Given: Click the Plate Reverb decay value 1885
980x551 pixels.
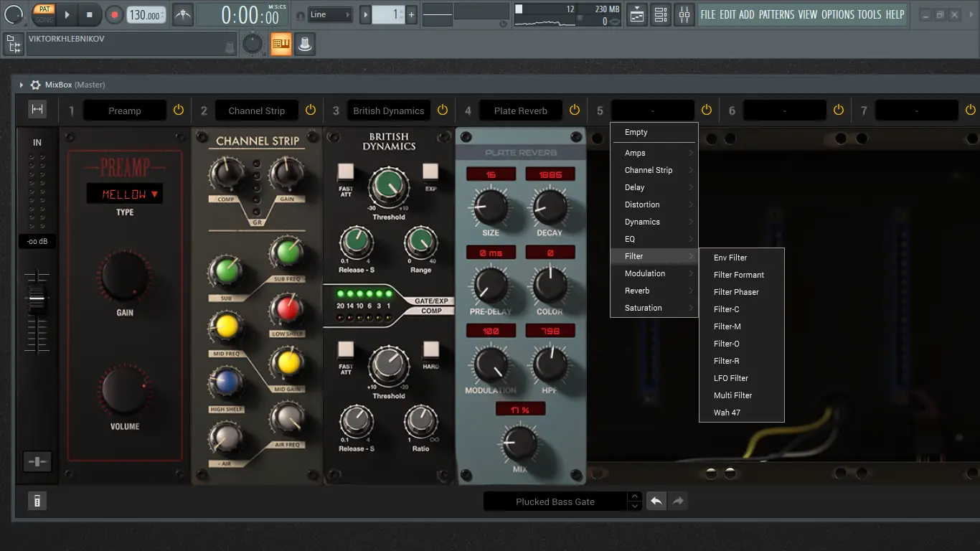Looking at the screenshot, I should [550, 174].
